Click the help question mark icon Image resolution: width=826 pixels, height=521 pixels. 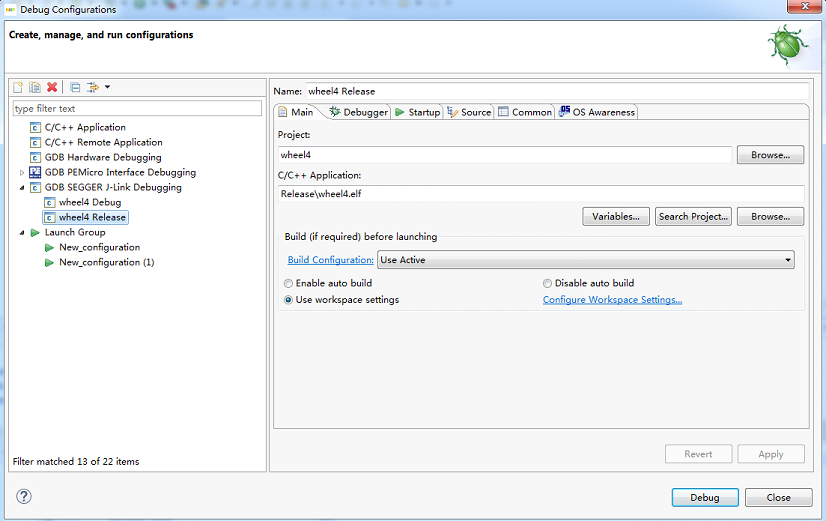pos(24,496)
